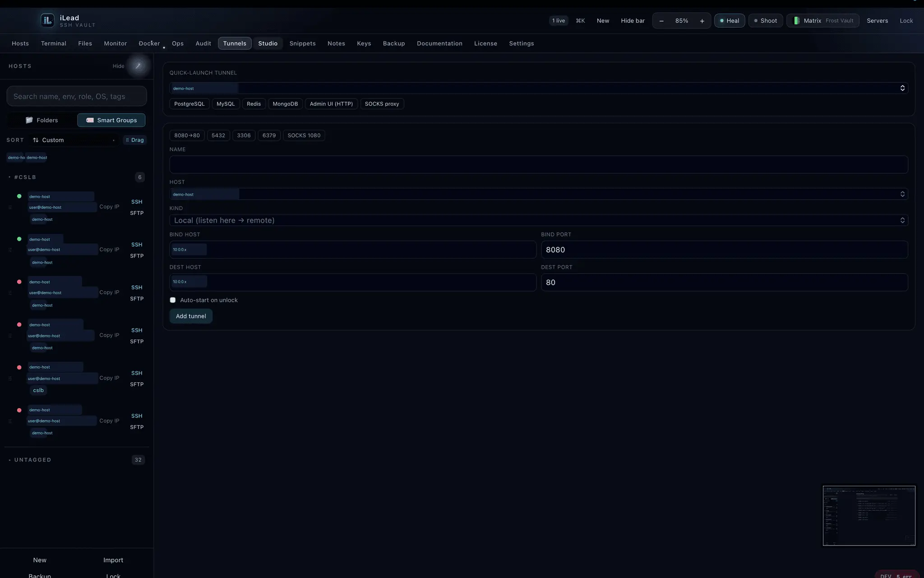Click the zoom out minus button
The height and width of the screenshot is (578, 924).
pos(661,21)
